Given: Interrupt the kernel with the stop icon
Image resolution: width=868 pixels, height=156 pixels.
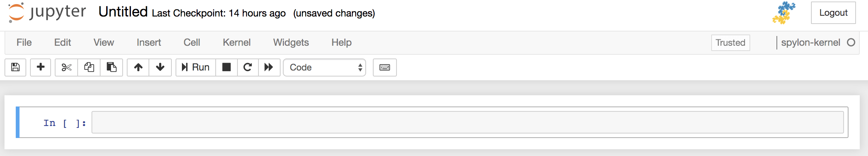Looking at the screenshot, I should pos(227,67).
